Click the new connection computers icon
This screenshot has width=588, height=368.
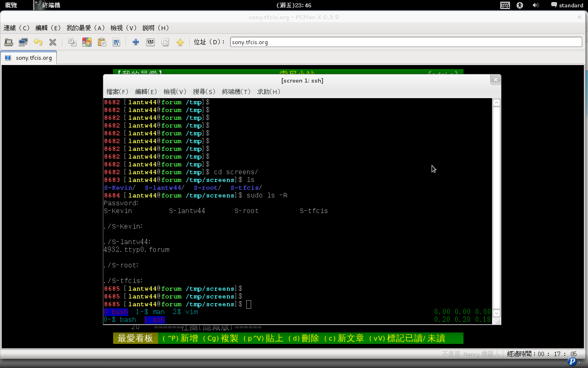(23, 42)
